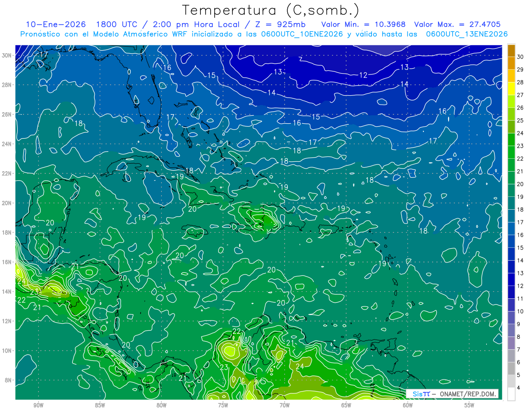Click the legend scale number 9
The image size is (532, 411).
[x=519, y=324]
